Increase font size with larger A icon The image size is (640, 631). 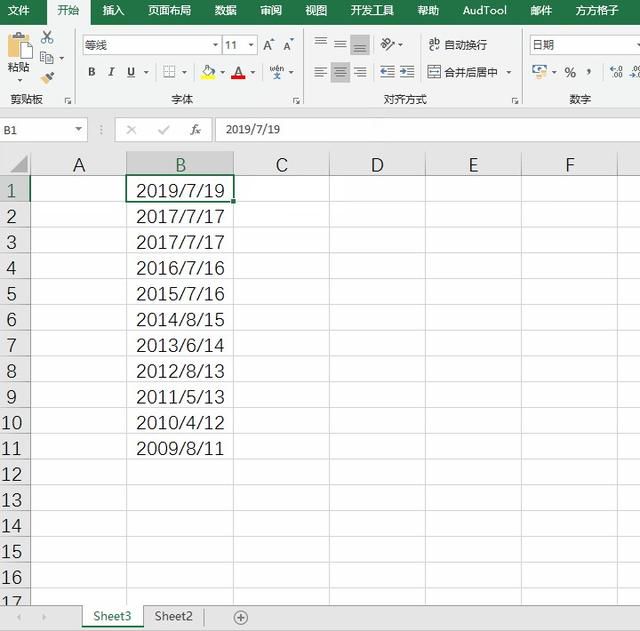click(269, 45)
